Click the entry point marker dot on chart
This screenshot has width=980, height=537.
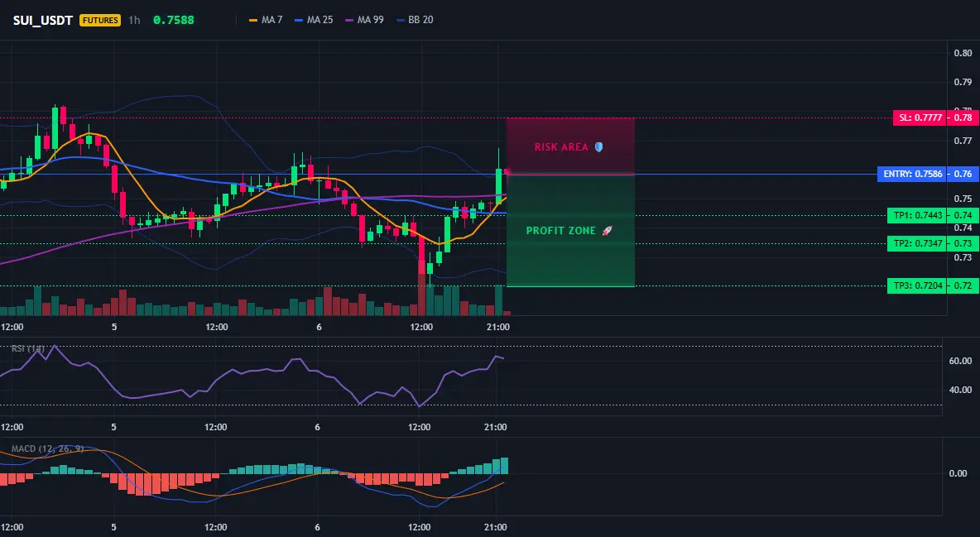tap(507, 172)
